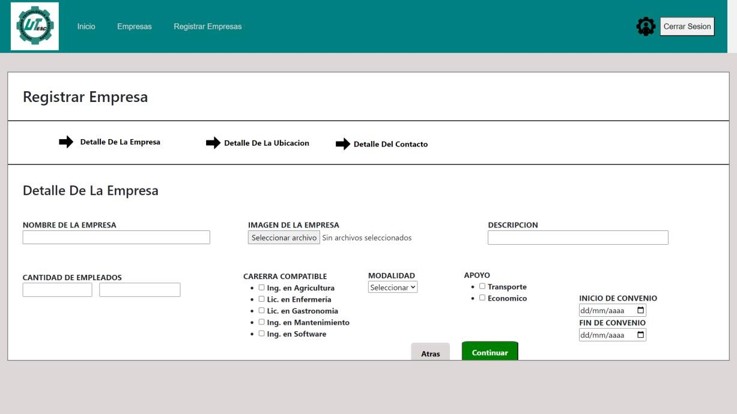Open calendar picker for Inicio de Convenio
The height and width of the screenshot is (414, 737).
(640, 311)
